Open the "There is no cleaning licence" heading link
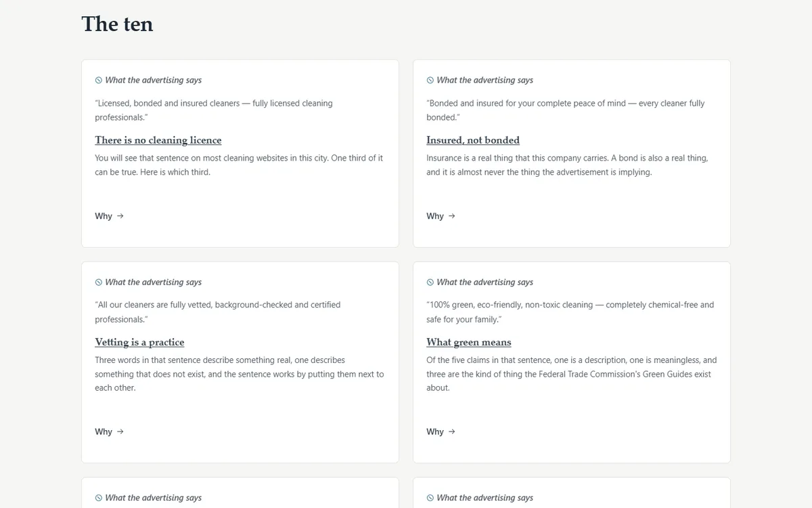Screen dimensions: 812x508 coord(158,140)
